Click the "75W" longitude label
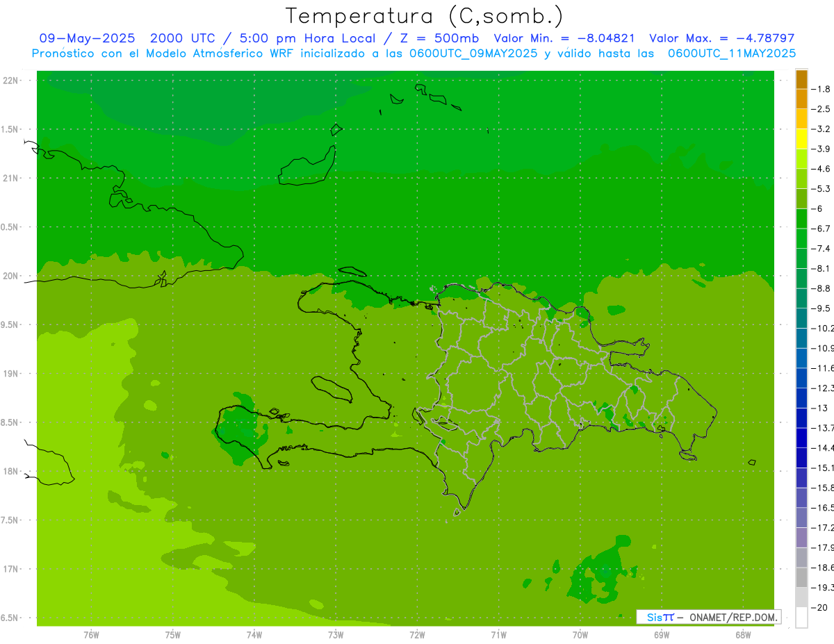This screenshot has width=834, height=644. point(173,635)
